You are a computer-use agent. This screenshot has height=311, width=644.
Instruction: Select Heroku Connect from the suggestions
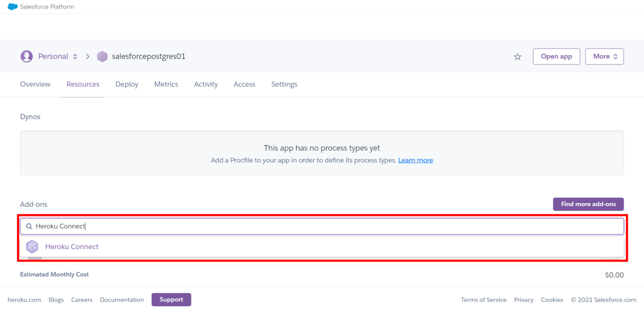click(72, 247)
